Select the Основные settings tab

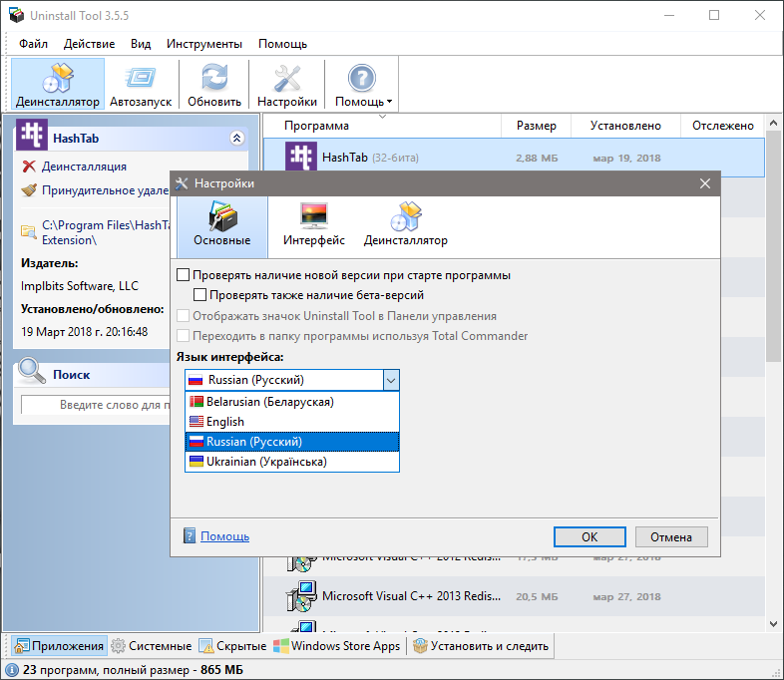coord(222,226)
